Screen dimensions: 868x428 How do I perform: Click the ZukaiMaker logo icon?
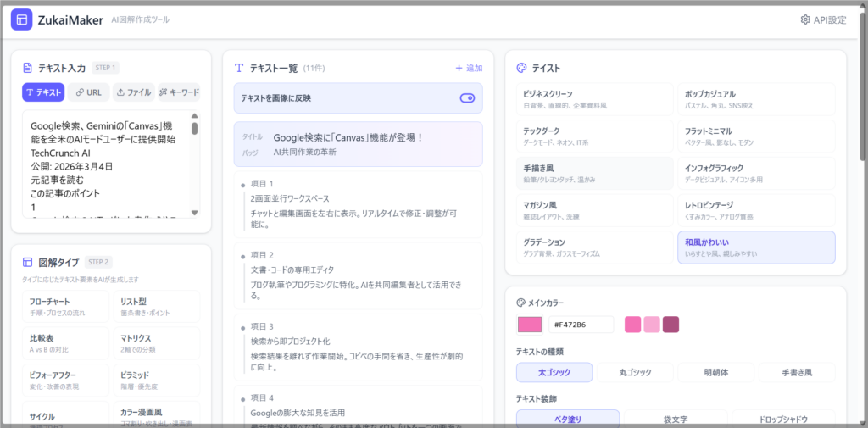21,19
